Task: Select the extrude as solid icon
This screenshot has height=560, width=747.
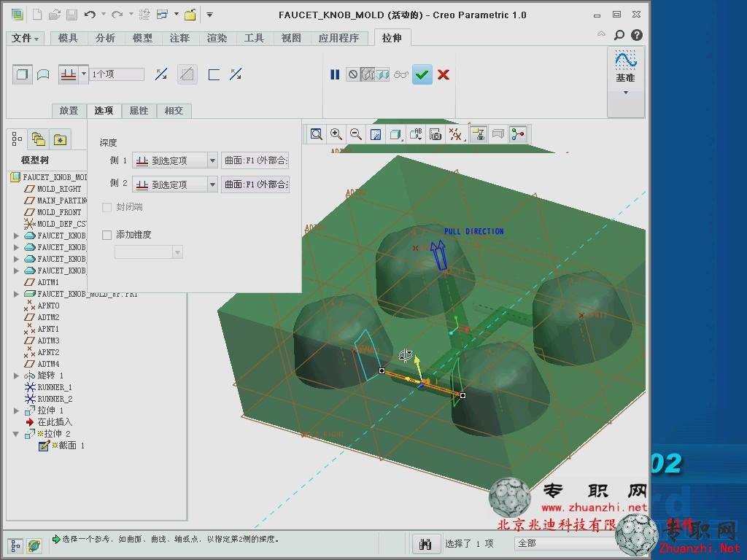Action: pos(22,74)
